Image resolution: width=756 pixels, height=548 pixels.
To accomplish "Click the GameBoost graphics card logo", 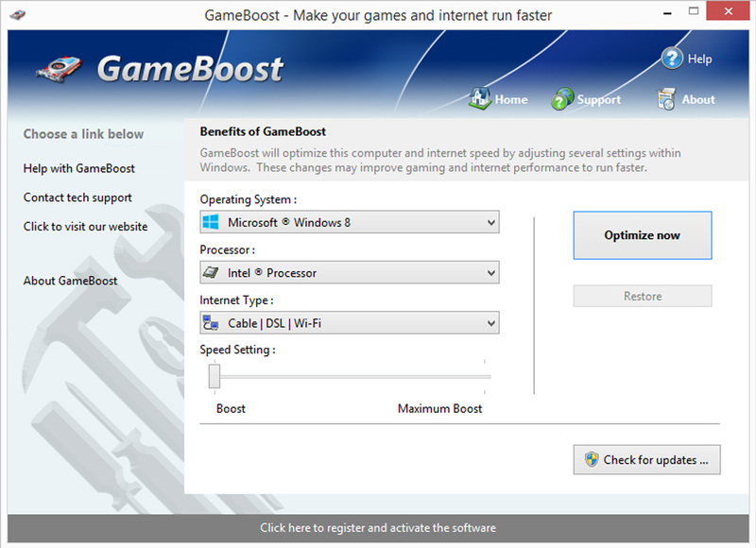I will tap(59, 69).
